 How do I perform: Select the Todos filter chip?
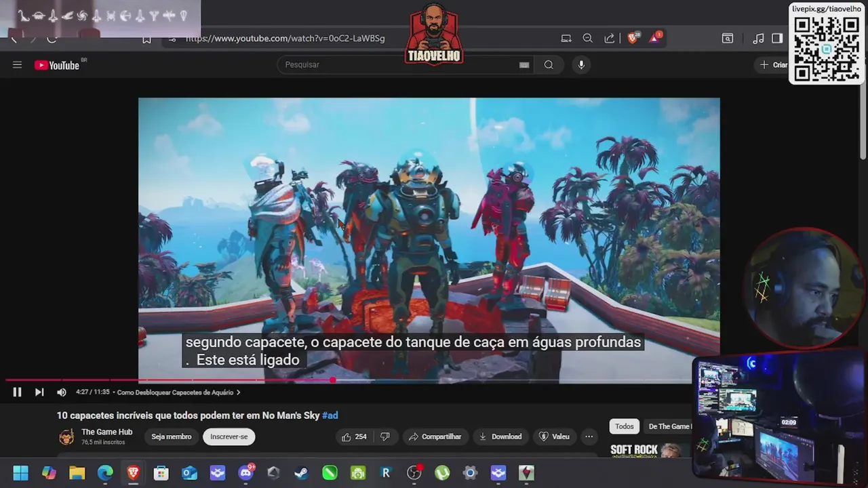(x=625, y=426)
